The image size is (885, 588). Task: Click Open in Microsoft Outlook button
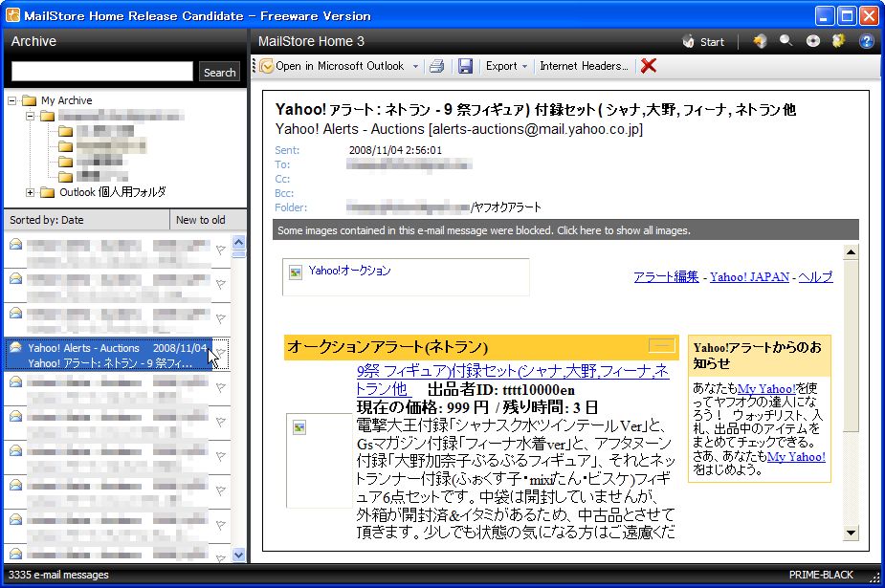(332, 66)
